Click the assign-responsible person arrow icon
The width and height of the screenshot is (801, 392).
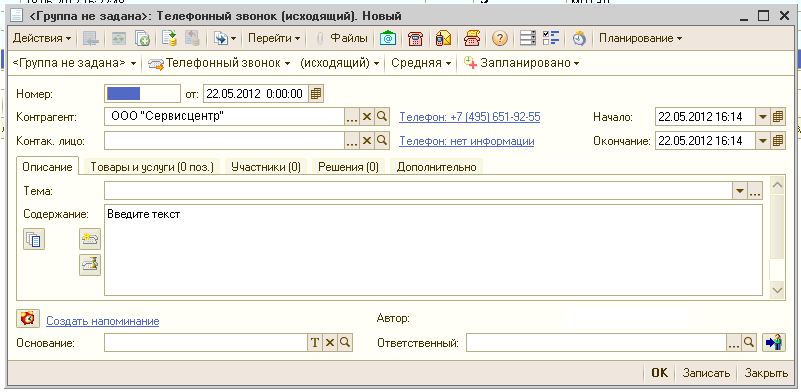774,343
